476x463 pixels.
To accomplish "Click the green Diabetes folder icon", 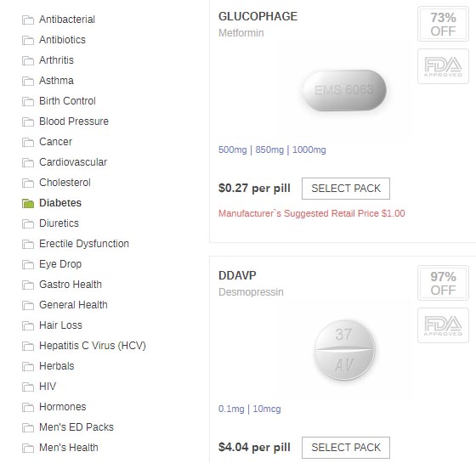I will point(28,203).
